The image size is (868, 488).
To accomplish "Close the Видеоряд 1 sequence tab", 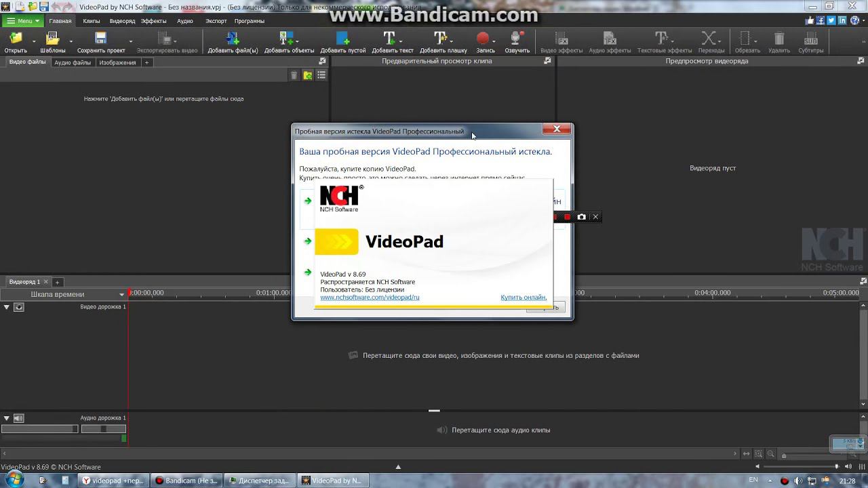I will [46, 282].
